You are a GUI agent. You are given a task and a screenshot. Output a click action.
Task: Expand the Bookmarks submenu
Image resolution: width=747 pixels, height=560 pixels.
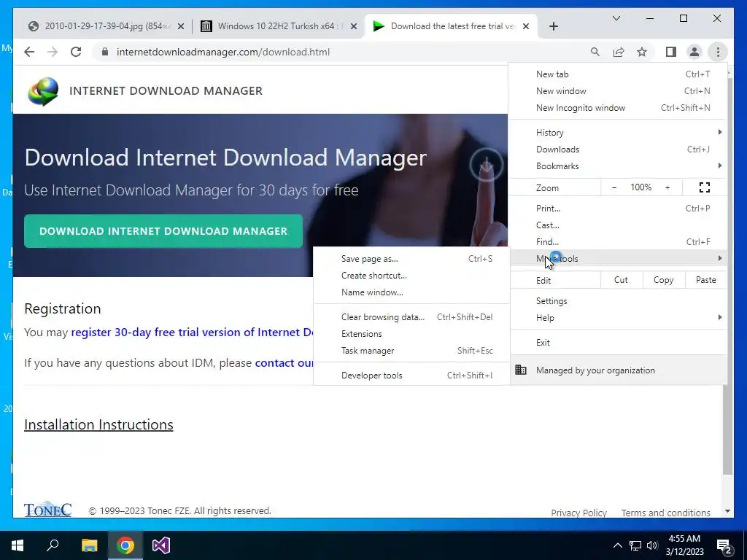[x=618, y=166]
